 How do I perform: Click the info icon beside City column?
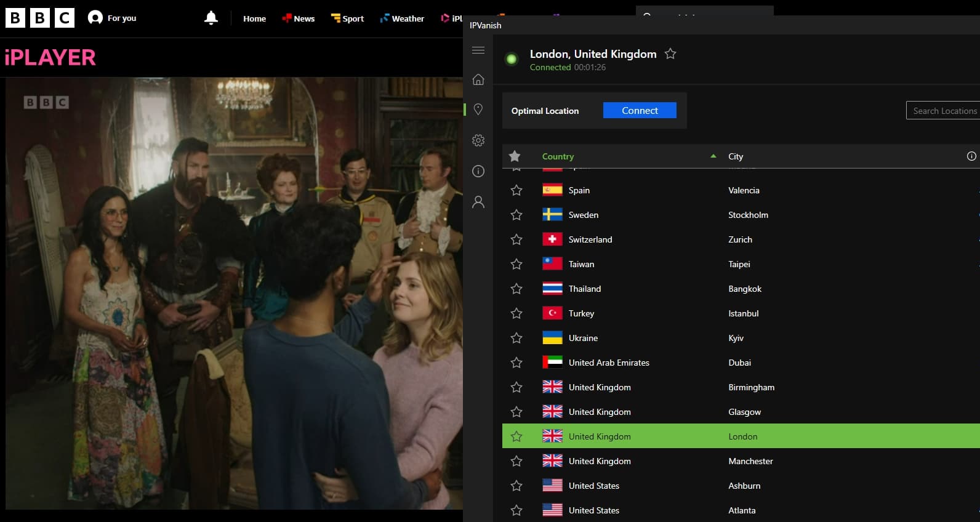[971, 156]
